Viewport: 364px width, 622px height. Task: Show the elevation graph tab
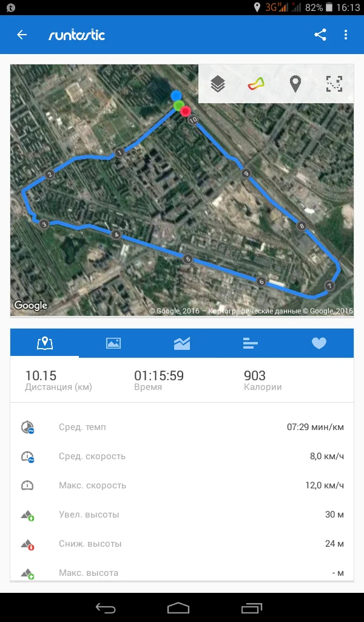(x=182, y=343)
